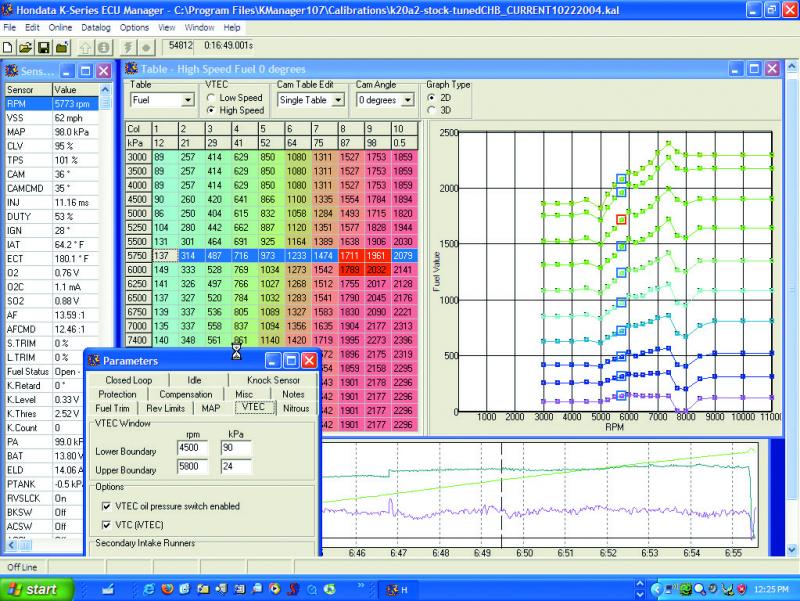The width and height of the screenshot is (800, 601).
Task: Open the Edit menu
Action: click(x=32, y=28)
